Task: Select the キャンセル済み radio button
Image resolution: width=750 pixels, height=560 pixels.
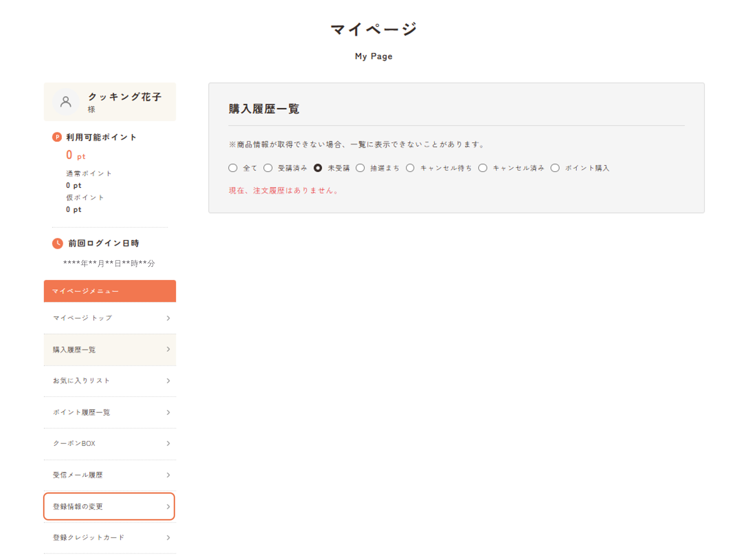Action: [x=483, y=168]
